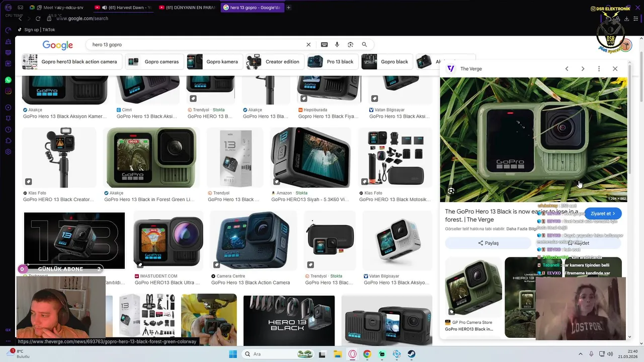Select the Gopro kamera filter chip

pos(214,62)
